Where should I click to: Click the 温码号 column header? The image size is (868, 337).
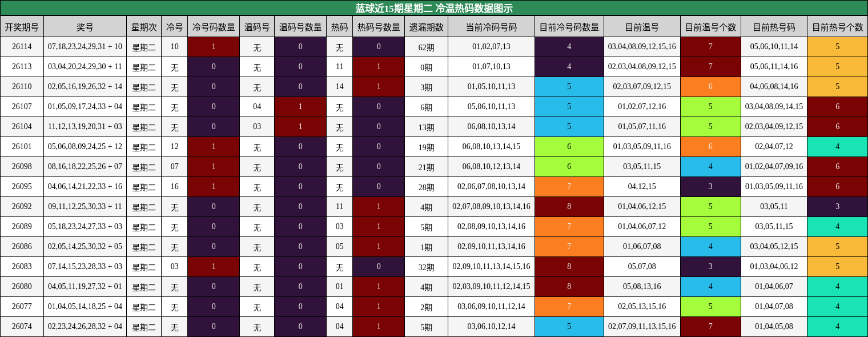[x=257, y=26]
